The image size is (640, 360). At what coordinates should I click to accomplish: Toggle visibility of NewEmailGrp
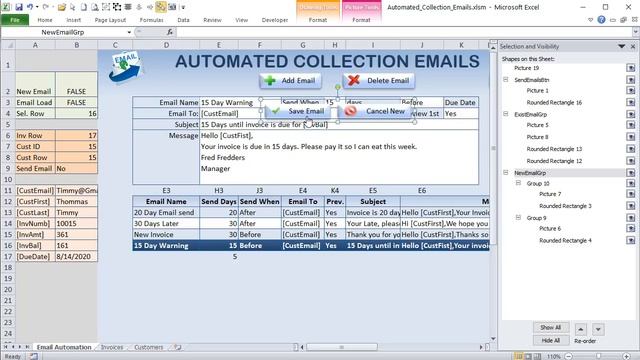tap(631, 173)
